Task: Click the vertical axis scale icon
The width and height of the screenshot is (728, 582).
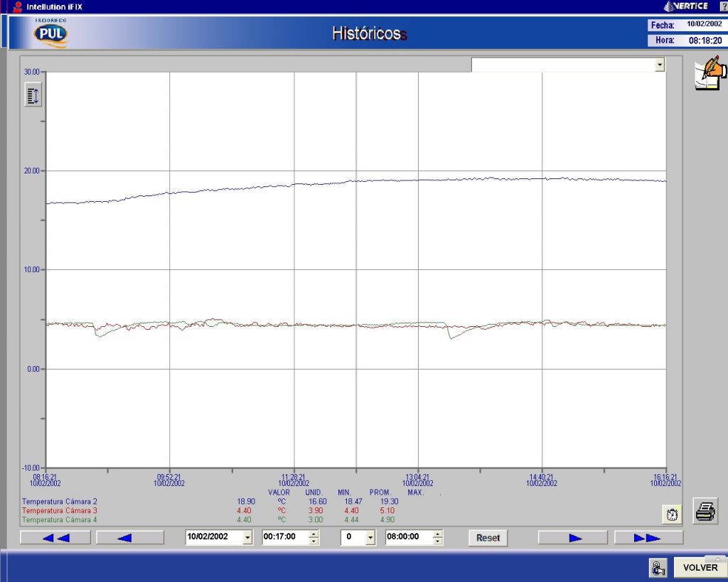Action: 33,95
